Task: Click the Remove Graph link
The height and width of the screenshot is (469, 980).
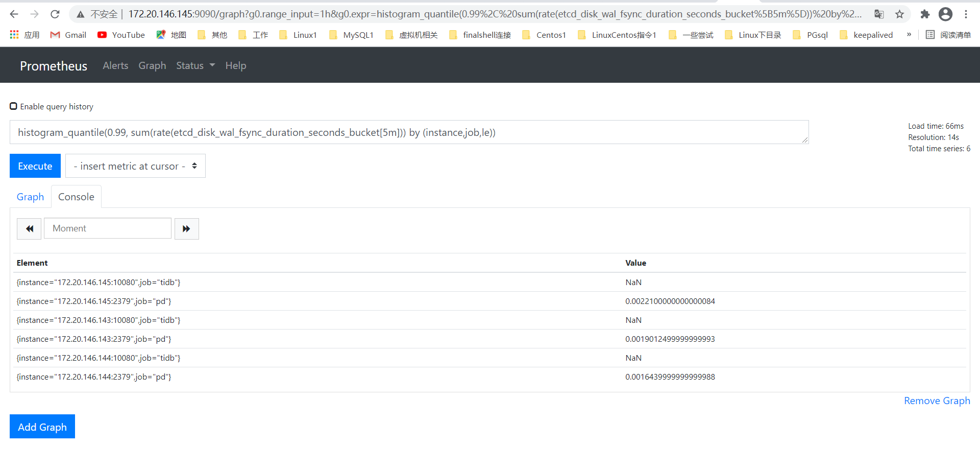Action: tap(937, 401)
